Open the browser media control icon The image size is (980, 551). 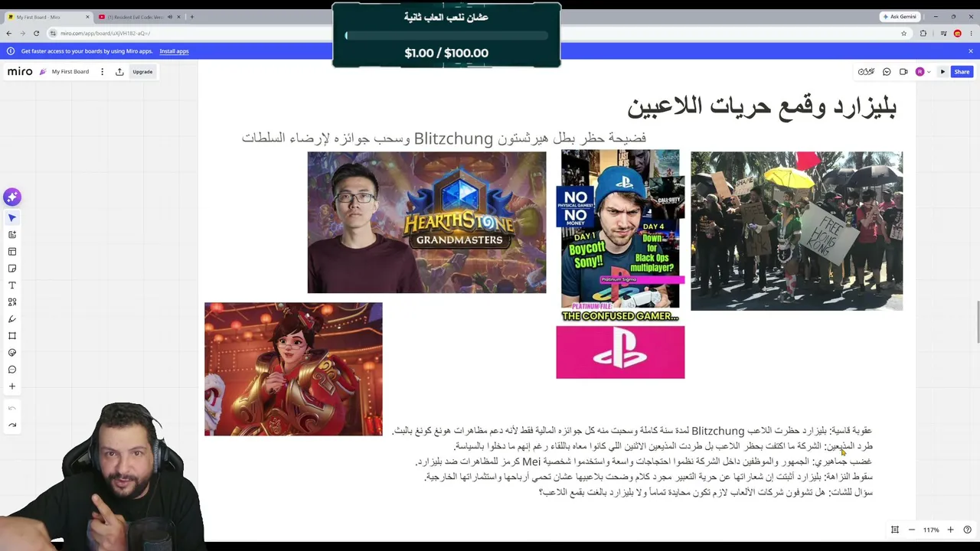[x=943, y=34]
